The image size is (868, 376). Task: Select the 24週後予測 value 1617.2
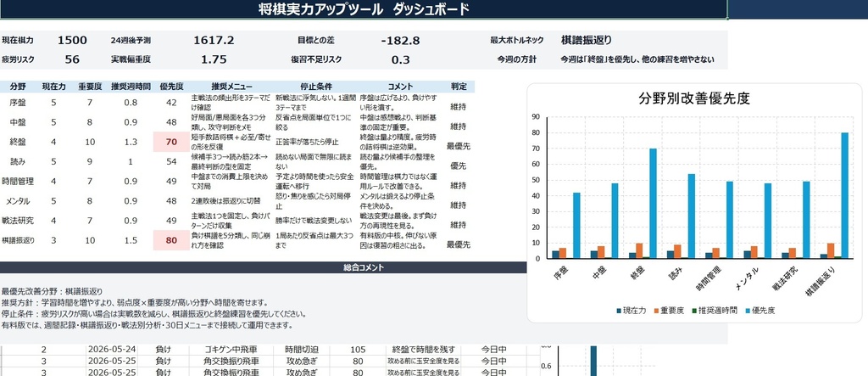pyautogui.click(x=214, y=40)
